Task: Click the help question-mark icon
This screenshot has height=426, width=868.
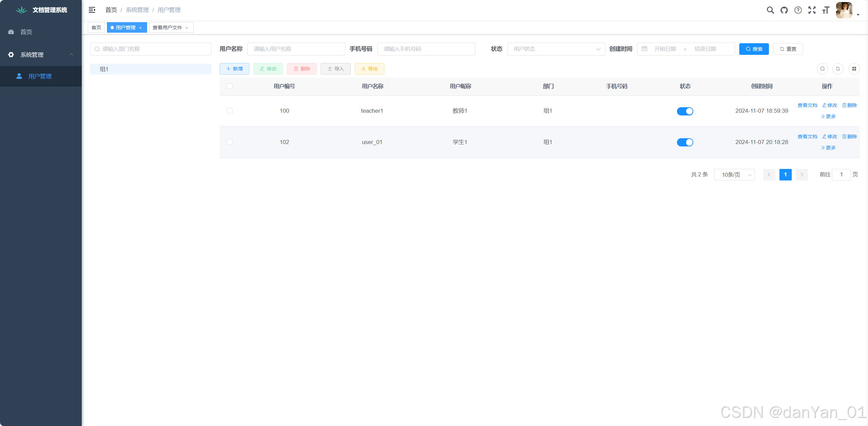Action: tap(798, 10)
